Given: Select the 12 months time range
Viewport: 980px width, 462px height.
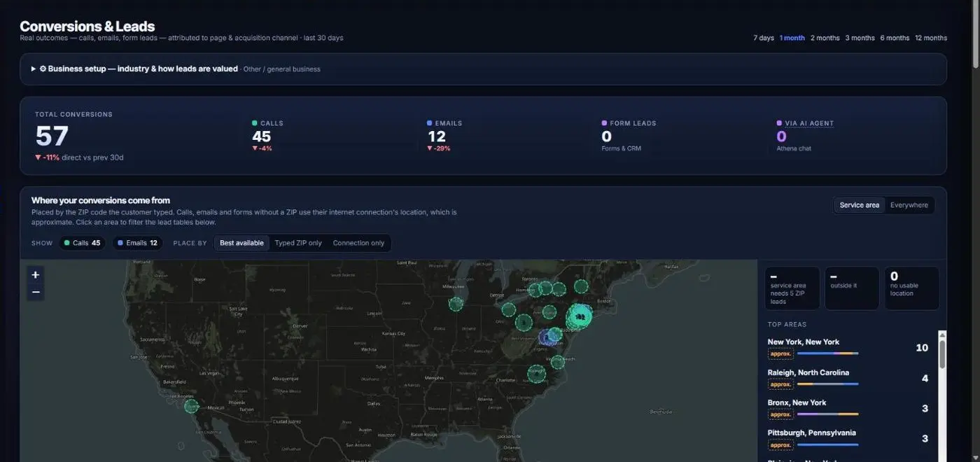Looking at the screenshot, I should coord(931,38).
